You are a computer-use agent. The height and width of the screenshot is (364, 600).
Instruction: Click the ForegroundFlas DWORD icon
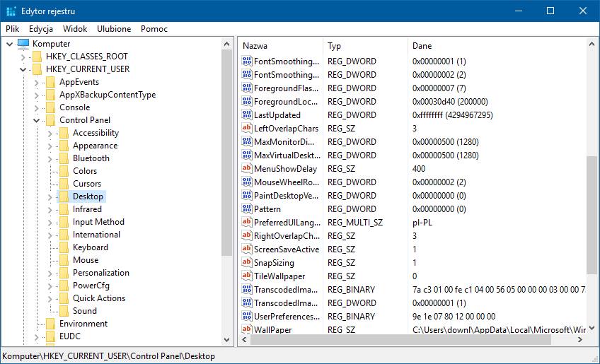point(247,88)
